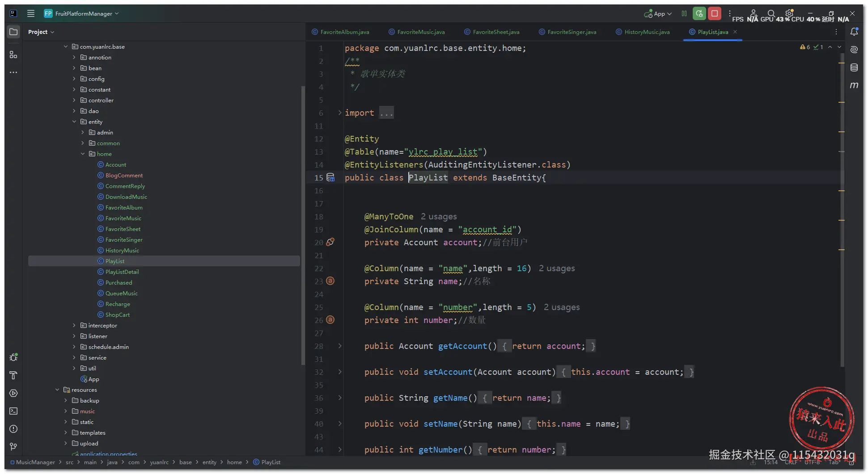This screenshot has height=474, width=868.
Task: Collapse the entity package in tree
Action: 74,122
